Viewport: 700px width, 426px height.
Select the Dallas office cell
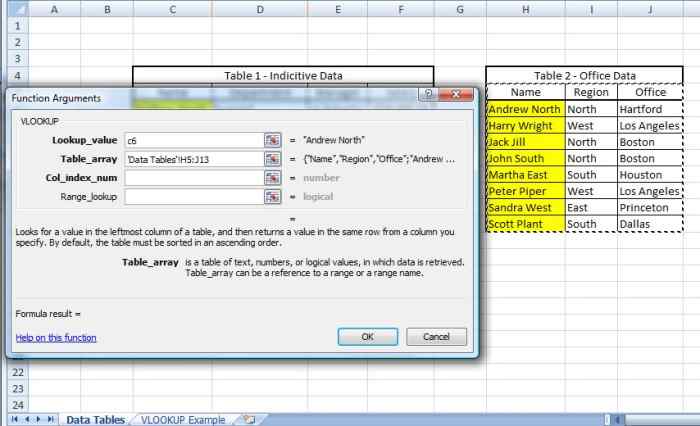point(650,224)
